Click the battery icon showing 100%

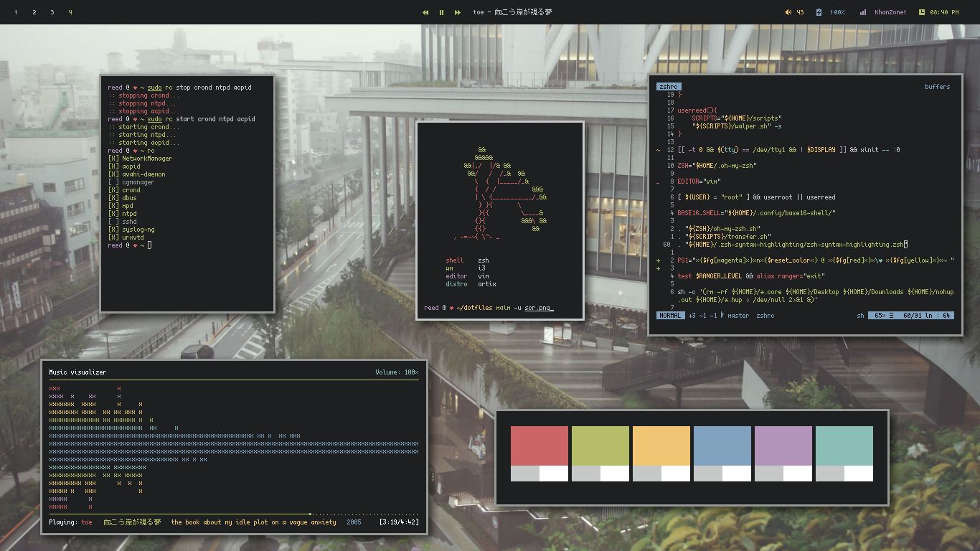click(x=819, y=11)
